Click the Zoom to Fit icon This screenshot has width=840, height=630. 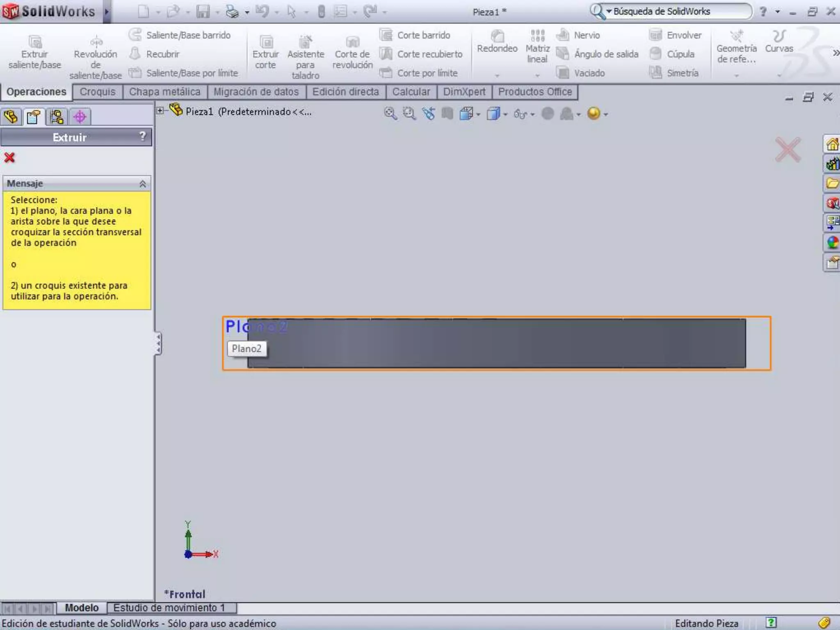tap(390, 114)
